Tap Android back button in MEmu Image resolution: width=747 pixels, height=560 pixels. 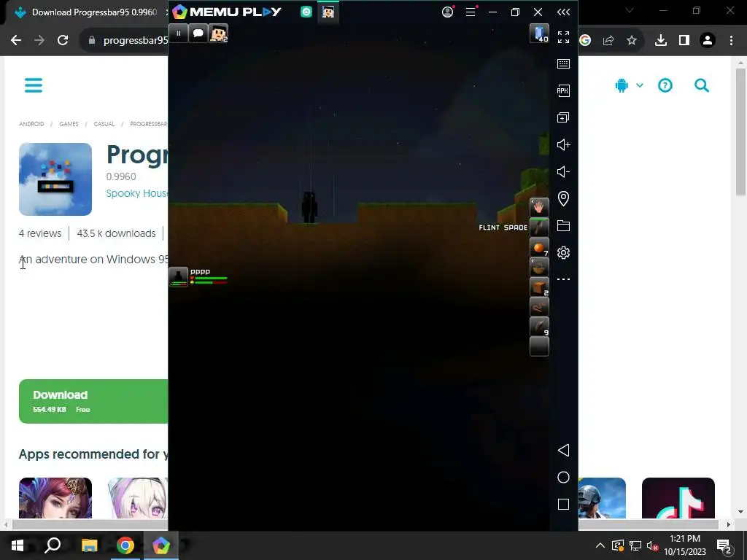pos(564,451)
